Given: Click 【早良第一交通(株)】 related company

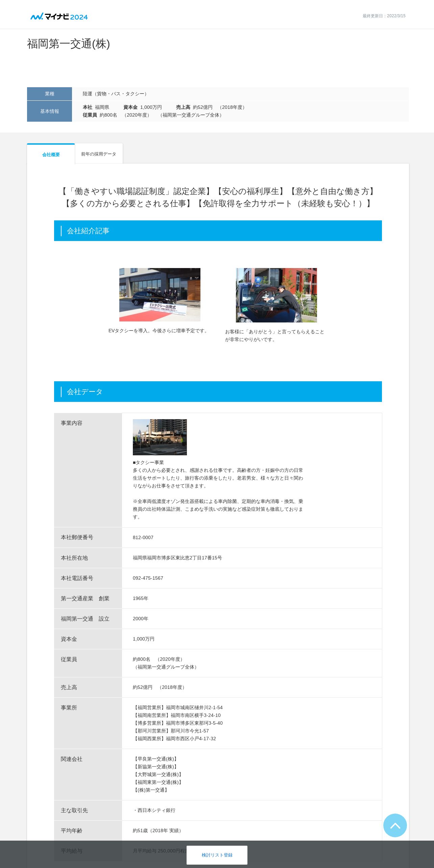Looking at the screenshot, I should (x=155, y=759).
